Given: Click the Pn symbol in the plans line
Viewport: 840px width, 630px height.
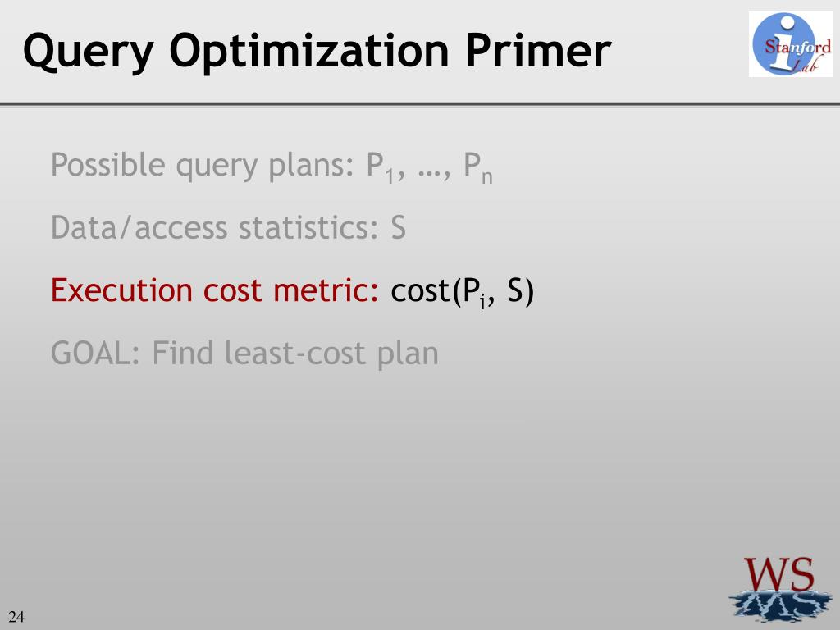Looking at the screenshot, I should [x=478, y=167].
